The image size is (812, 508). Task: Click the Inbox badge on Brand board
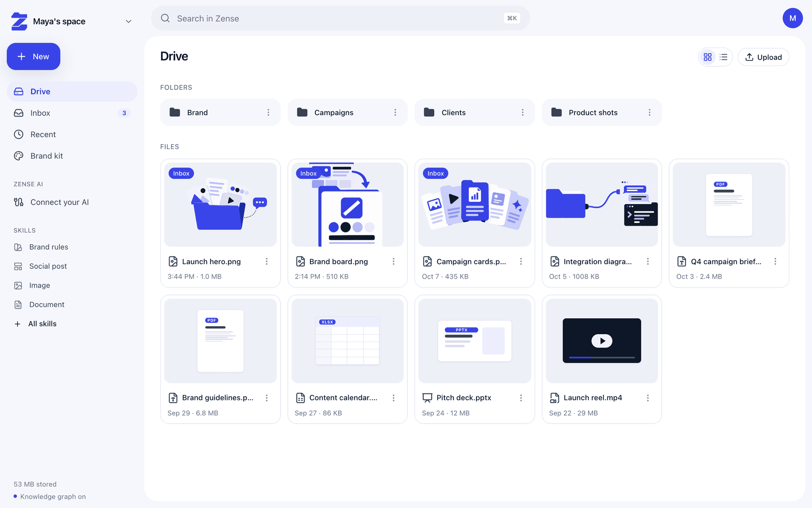click(309, 173)
